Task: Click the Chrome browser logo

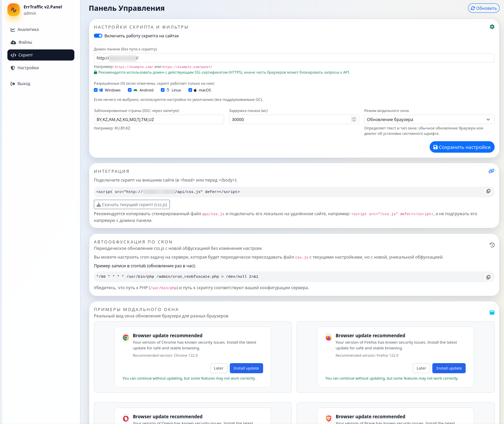Action: 126,338
